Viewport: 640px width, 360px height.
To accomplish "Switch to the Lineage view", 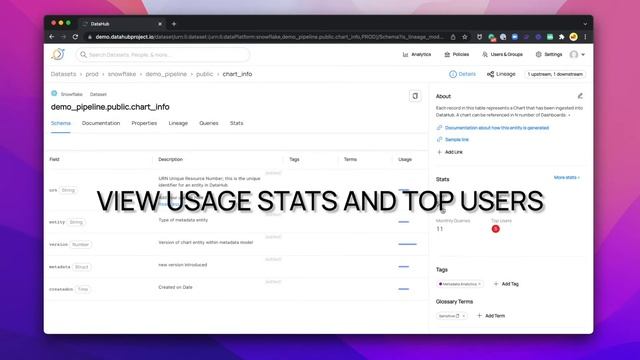I will coord(501,74).
